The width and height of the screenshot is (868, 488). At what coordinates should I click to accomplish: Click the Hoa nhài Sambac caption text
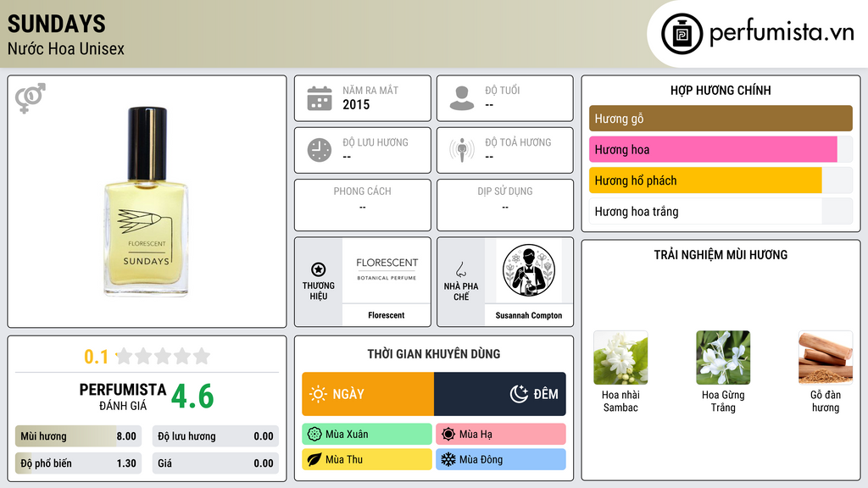(620, 401)
